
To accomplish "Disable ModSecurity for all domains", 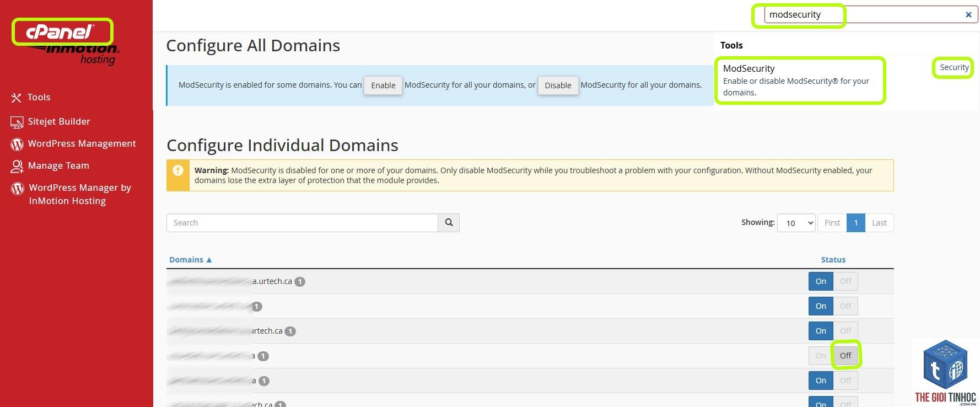I will tap(558, 85).
